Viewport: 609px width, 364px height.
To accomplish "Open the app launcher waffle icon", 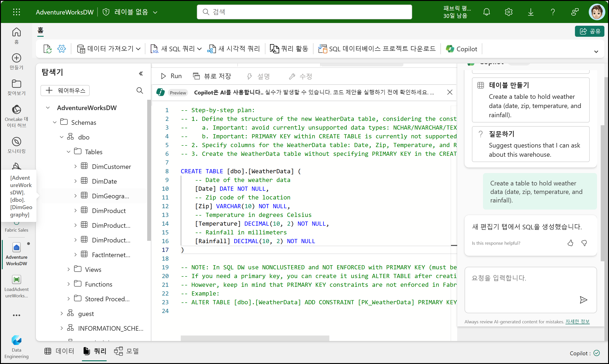I will [17, 12].
